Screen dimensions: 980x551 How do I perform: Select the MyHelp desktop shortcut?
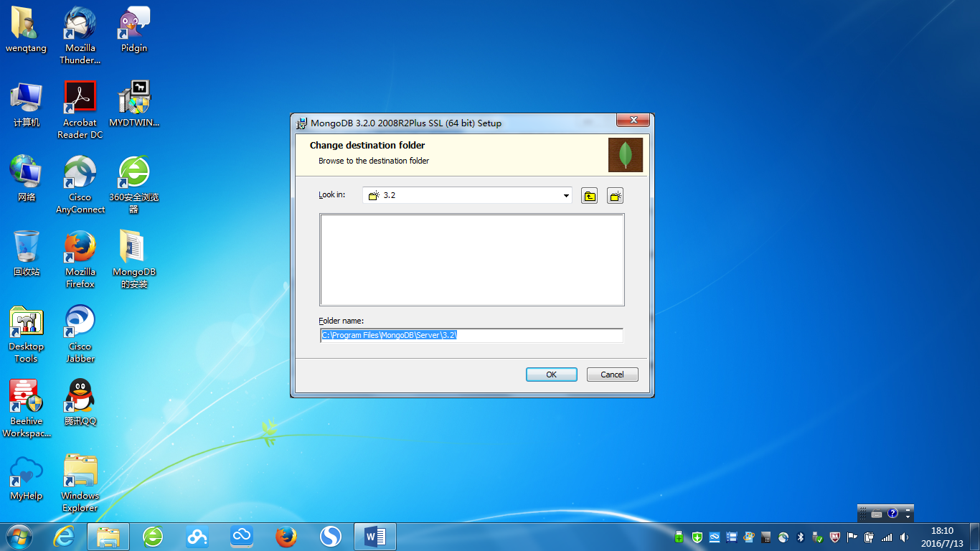coord(26,479)
